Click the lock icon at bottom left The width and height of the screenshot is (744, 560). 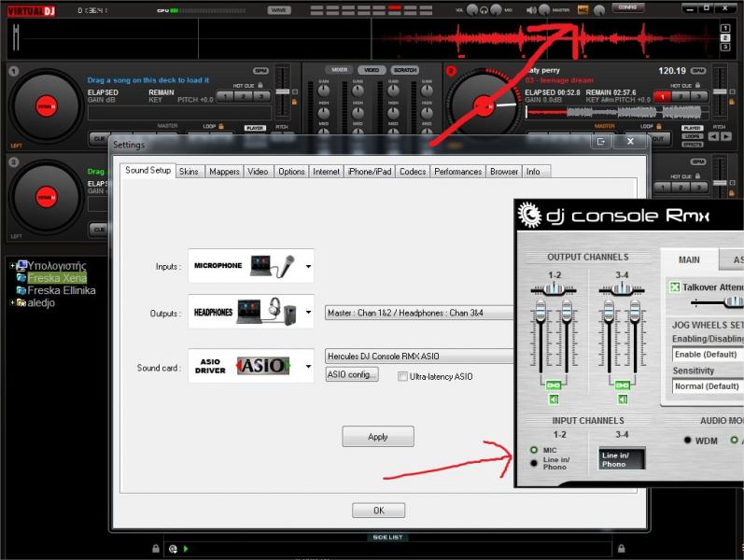(156, 549)
